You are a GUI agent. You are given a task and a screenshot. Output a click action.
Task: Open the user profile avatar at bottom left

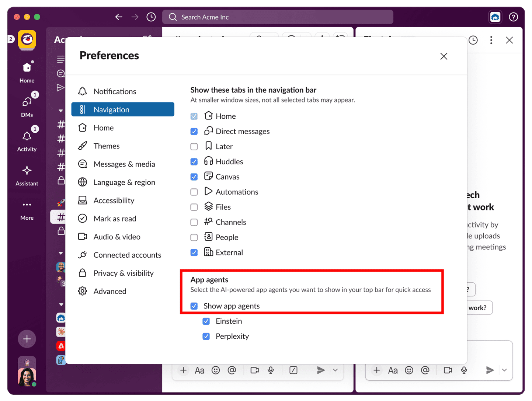click(27, 377)
